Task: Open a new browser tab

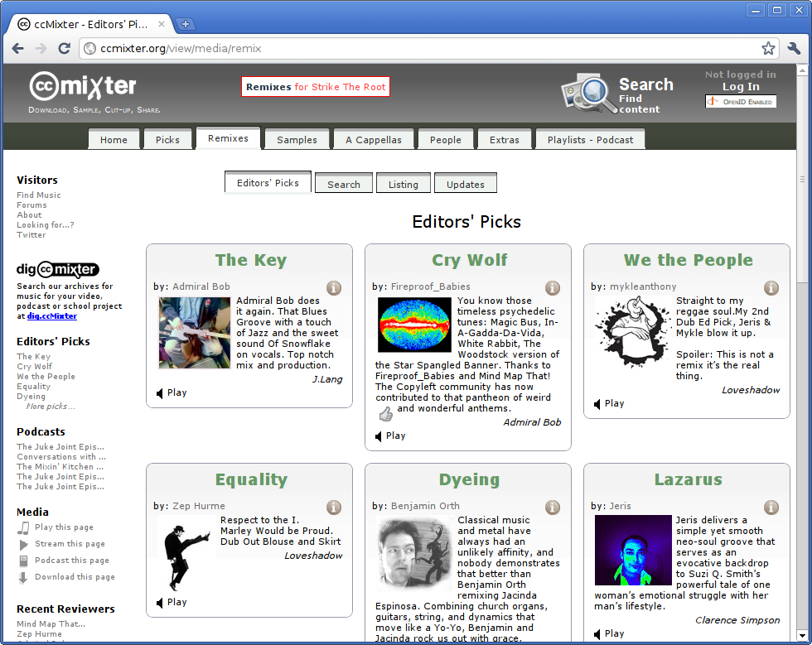Action: pyautogui.click(x=186, y=24)
